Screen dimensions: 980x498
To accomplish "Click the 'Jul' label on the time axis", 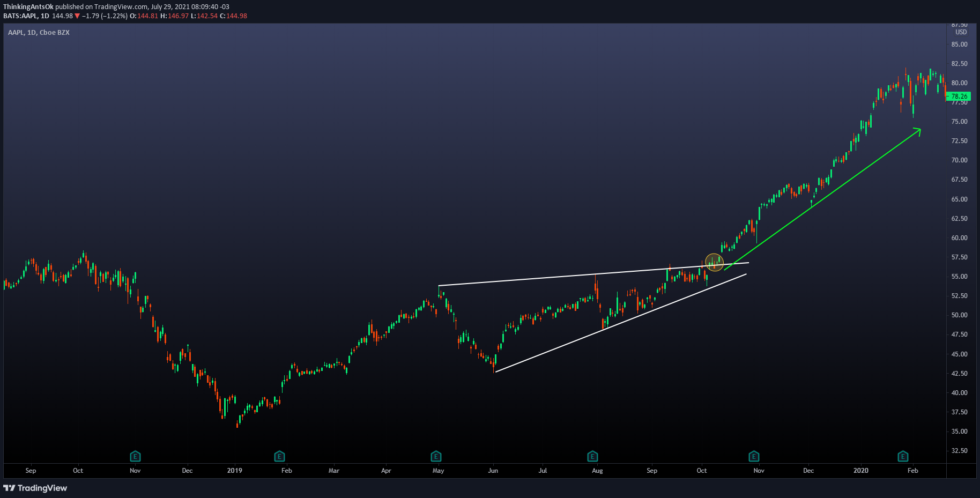I will pos(543,471).
